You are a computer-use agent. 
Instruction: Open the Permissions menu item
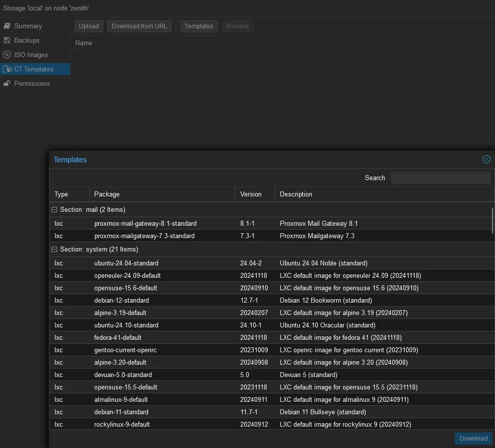pos(32,83)
